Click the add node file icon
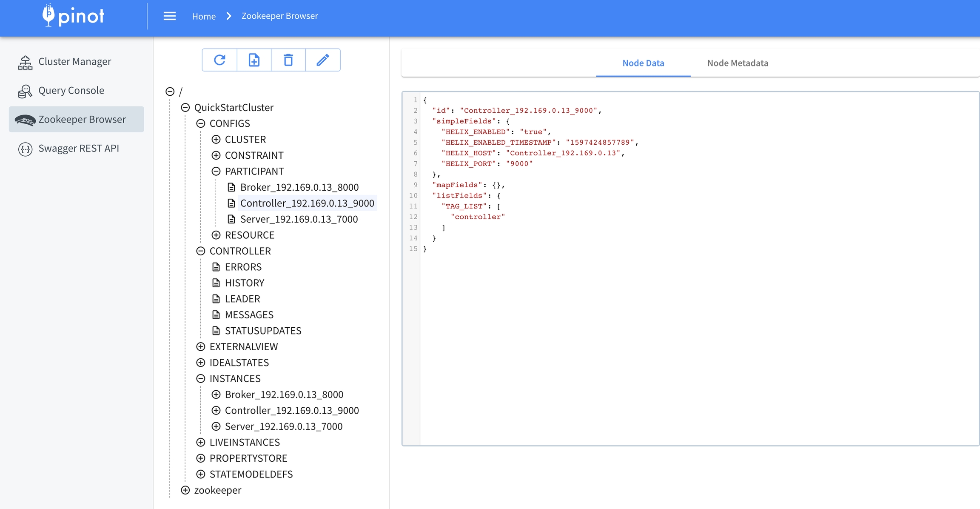980x509 pixels. pos(254,60)
